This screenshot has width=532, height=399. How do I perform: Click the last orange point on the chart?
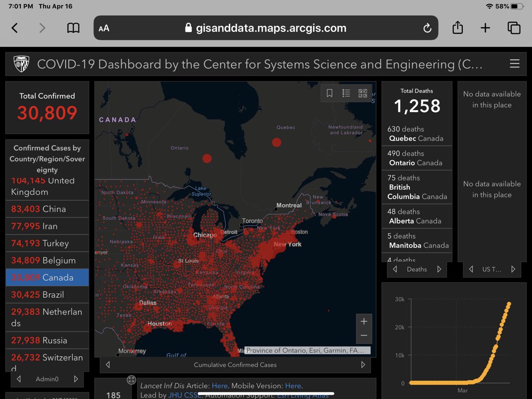(x=509, y=304)
